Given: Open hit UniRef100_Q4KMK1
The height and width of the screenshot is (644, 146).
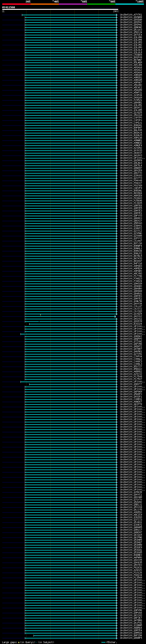Looking at the screenshot, I should tap(131, 352).
